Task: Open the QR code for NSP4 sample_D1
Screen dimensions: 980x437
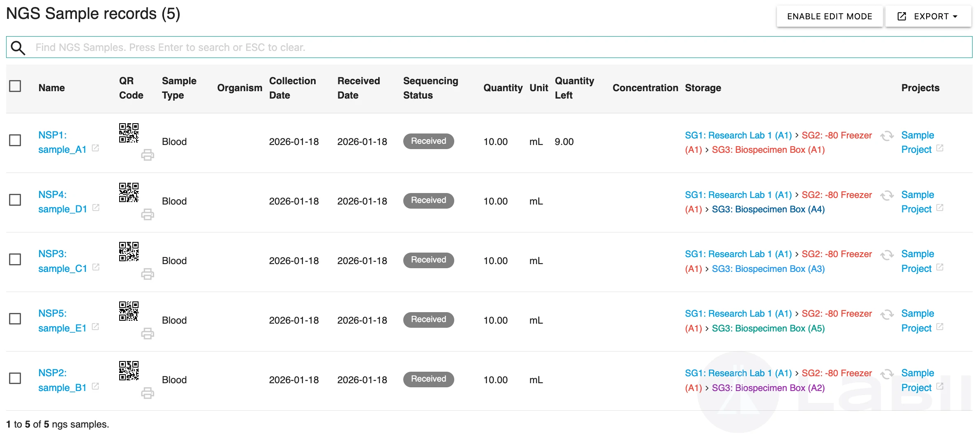Action: click(129, 192)
